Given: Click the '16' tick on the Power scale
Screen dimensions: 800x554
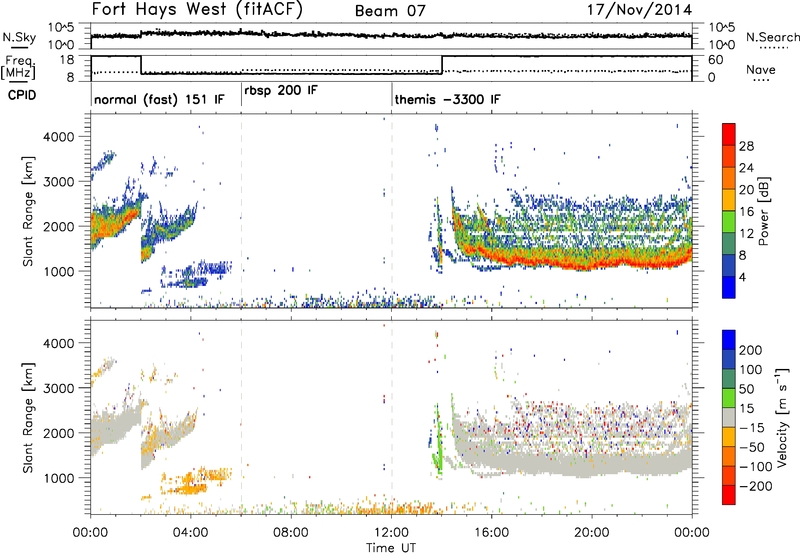Looking at the screenshot, I should click(x=746, y=212).
